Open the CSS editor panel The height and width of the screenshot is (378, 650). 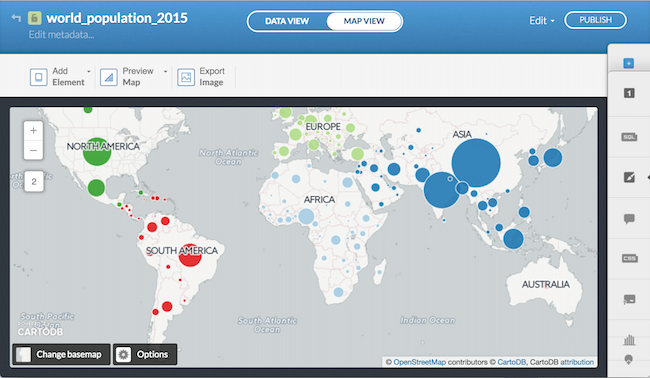[629, 258]
